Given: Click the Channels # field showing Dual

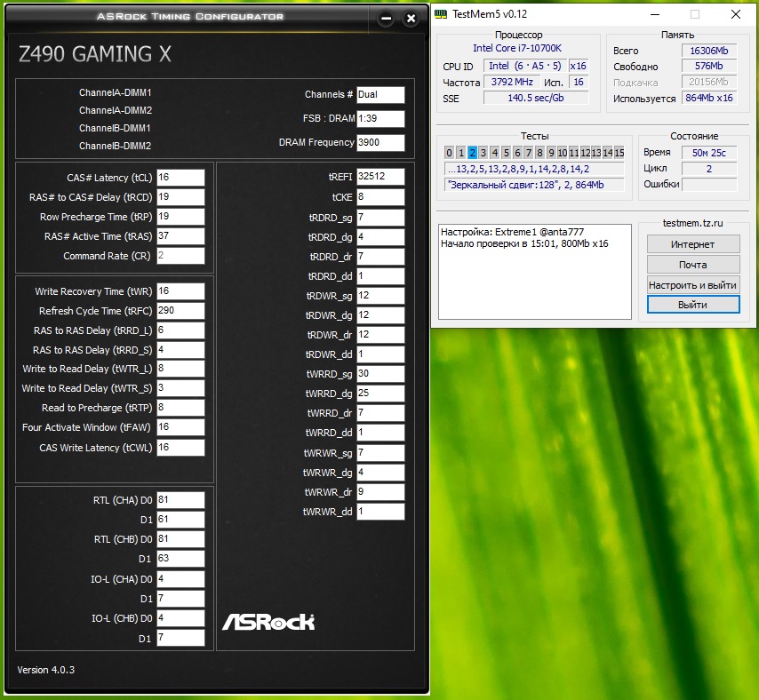Looking at the screenshot, I should point(380,95).
